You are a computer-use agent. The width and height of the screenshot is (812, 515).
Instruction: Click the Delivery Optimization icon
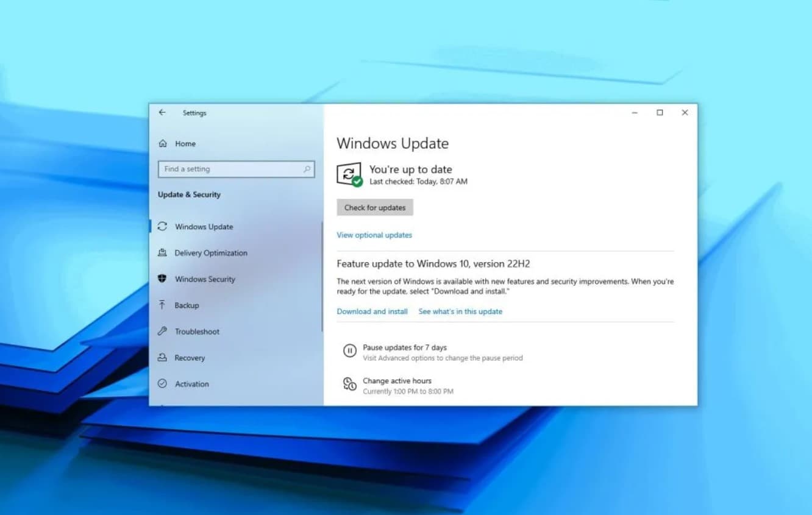[x=162, y=252]
